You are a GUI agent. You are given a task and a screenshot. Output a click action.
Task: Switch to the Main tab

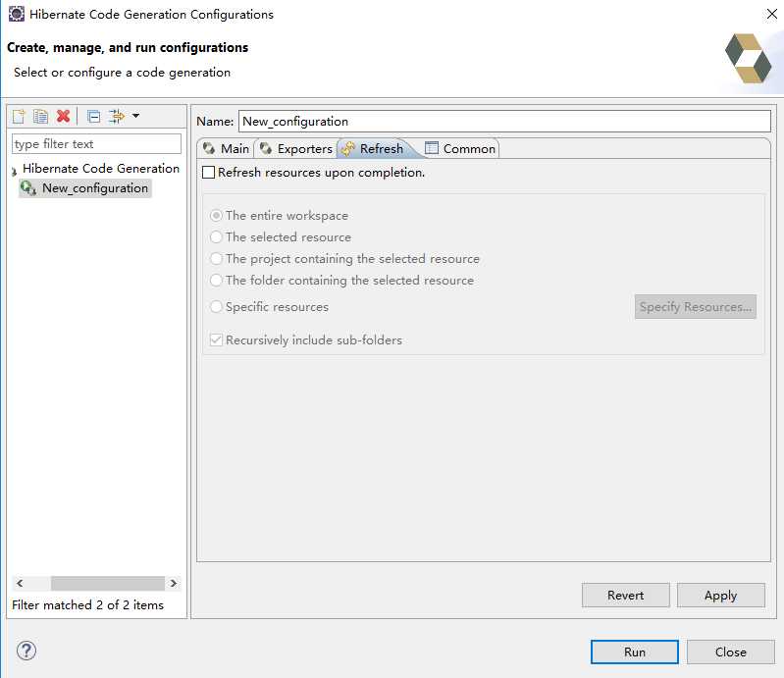pos(226,148)
